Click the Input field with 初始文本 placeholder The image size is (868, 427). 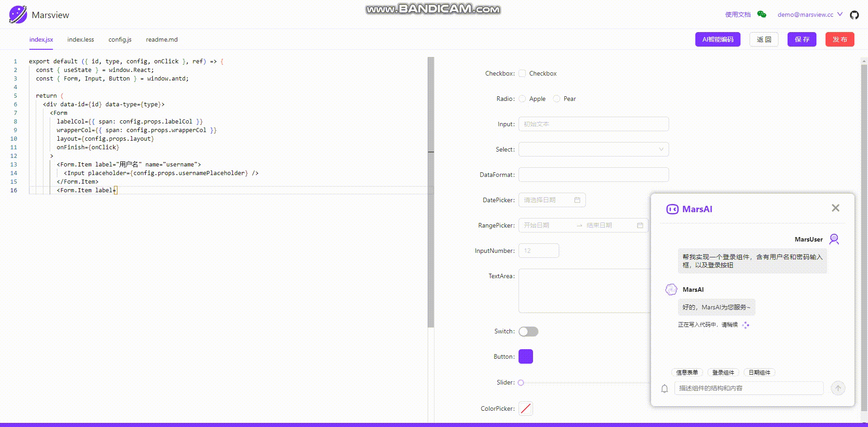(594, 124)
